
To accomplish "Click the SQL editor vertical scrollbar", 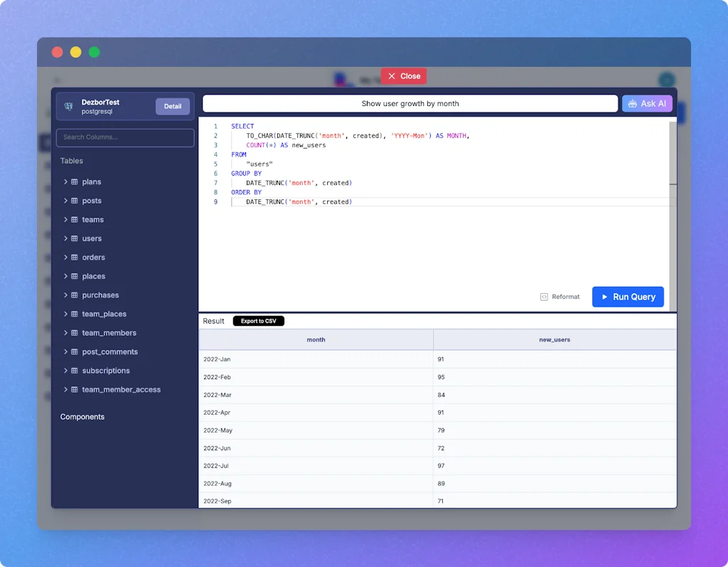I will [673, 213].
